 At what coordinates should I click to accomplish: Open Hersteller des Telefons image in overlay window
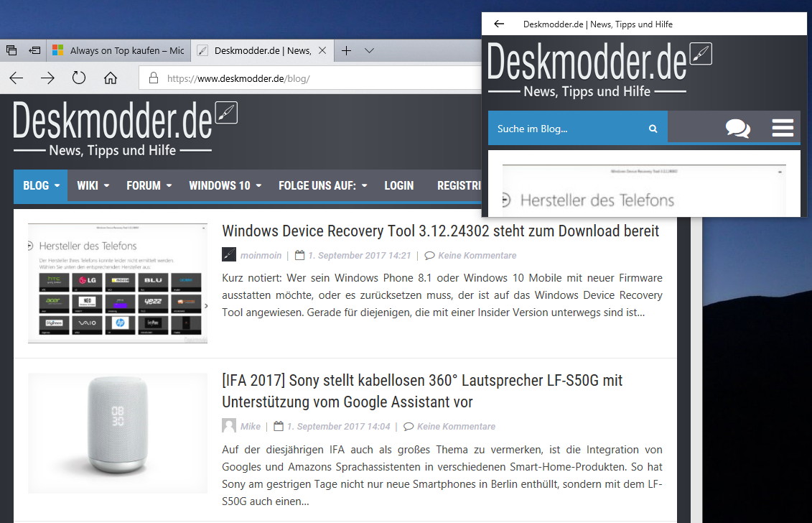click(644, 190)
